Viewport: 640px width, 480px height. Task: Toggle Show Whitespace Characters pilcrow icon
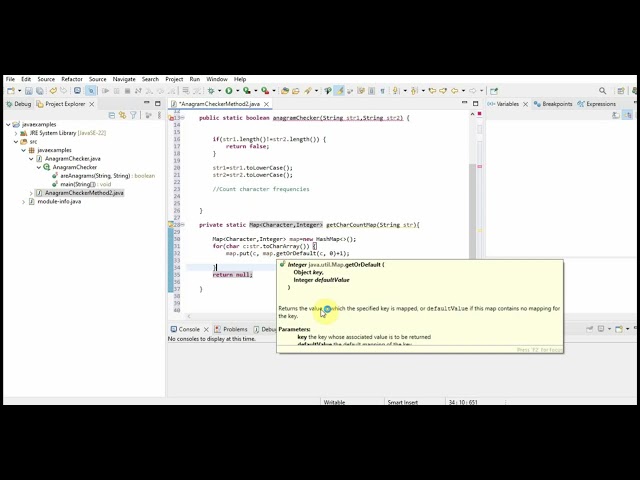point(382,91)
